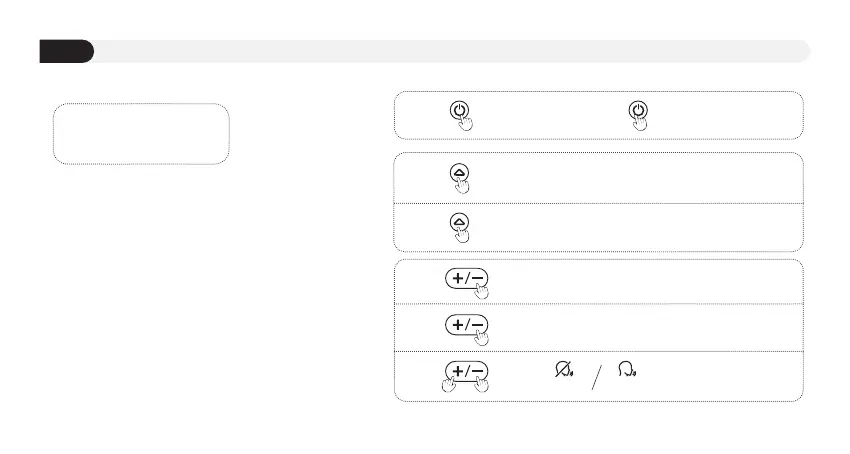This screenshot has width=850, height=454.
Task: Click the right hand pointer below bottom +/- button
Action: tap(484, 385)
